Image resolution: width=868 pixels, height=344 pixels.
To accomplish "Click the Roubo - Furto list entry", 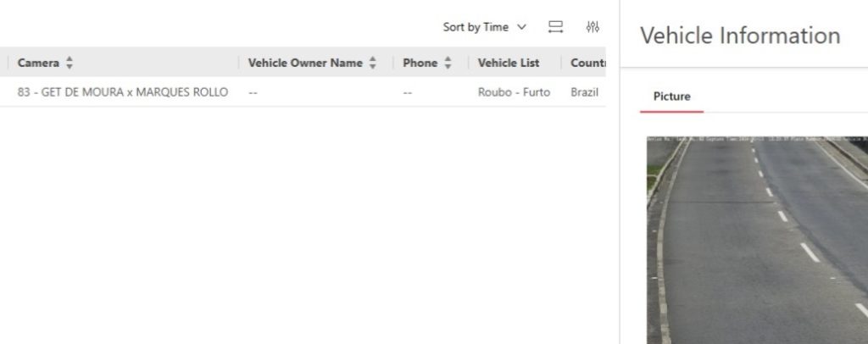I will [514, 92].
